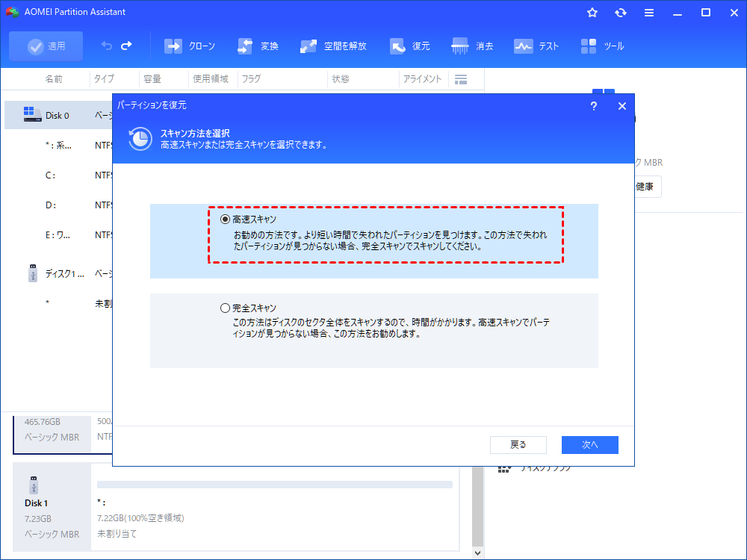
Task: Click the redo arrow icon
Action: tap(126, 46)
